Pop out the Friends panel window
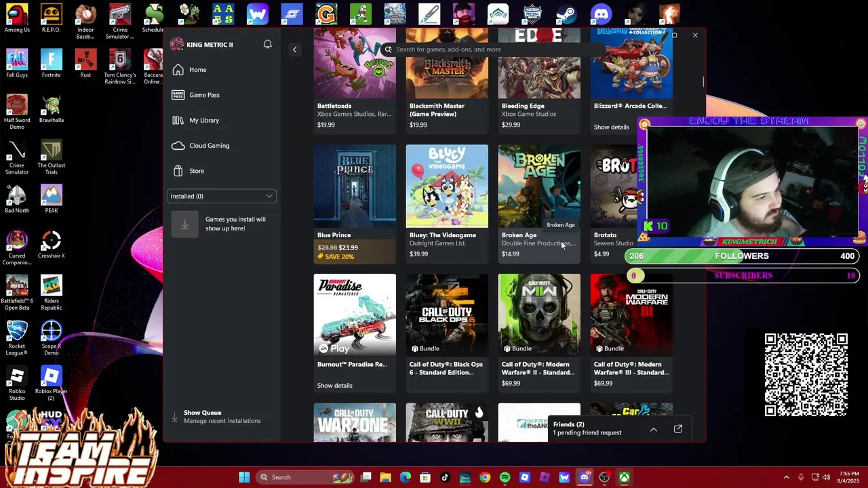This screenshot has height=488, width=868. pos(678,429)
